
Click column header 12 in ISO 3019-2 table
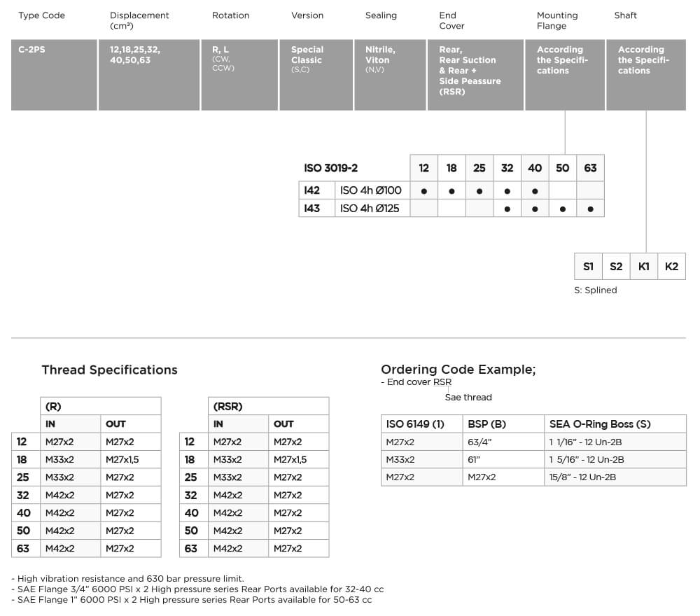pyautogui.click(x=423, y=168)
